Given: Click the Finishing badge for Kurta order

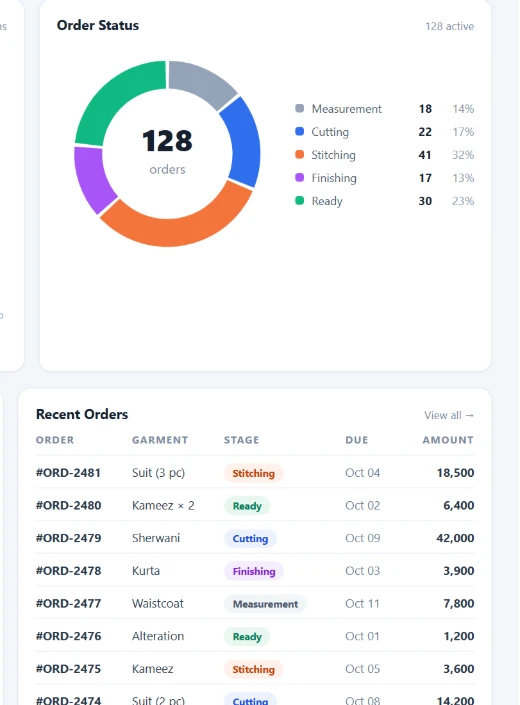Looking at the screenshot, I should pos(253,571).
